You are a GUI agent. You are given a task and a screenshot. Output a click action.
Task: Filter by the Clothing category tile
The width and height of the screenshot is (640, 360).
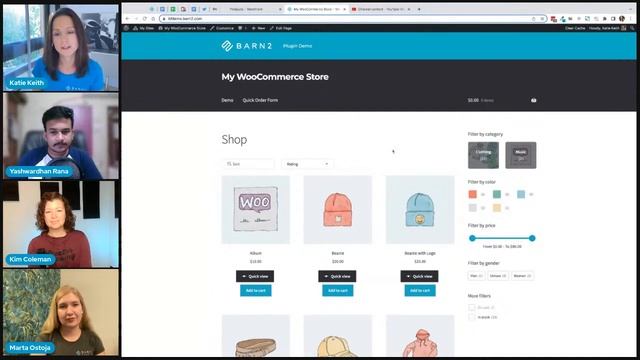483,155
